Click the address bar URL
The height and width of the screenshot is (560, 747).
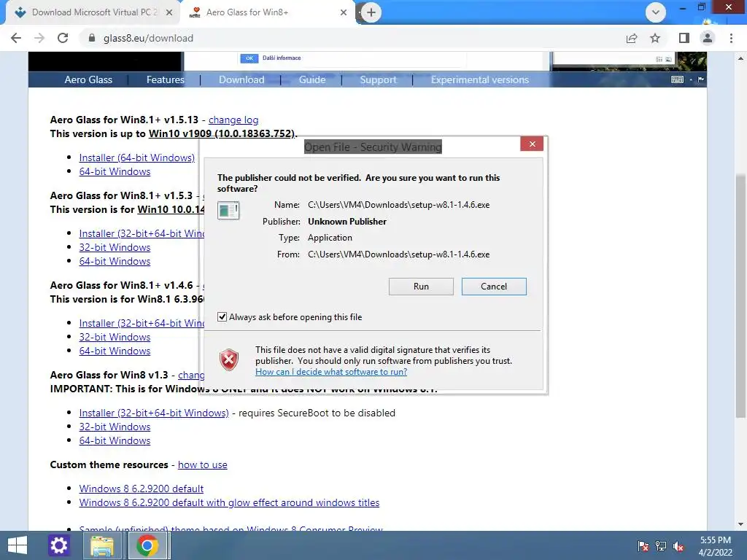(148, 38)
